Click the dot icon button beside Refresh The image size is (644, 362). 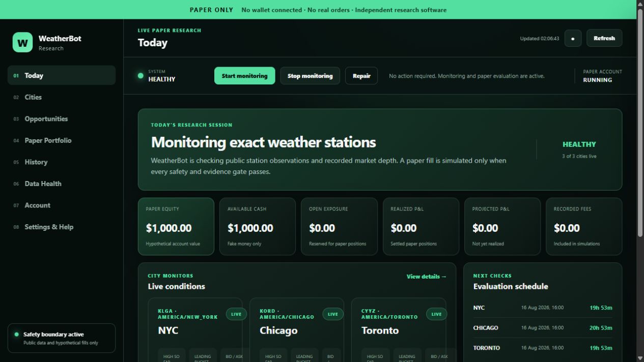(573, 38)
